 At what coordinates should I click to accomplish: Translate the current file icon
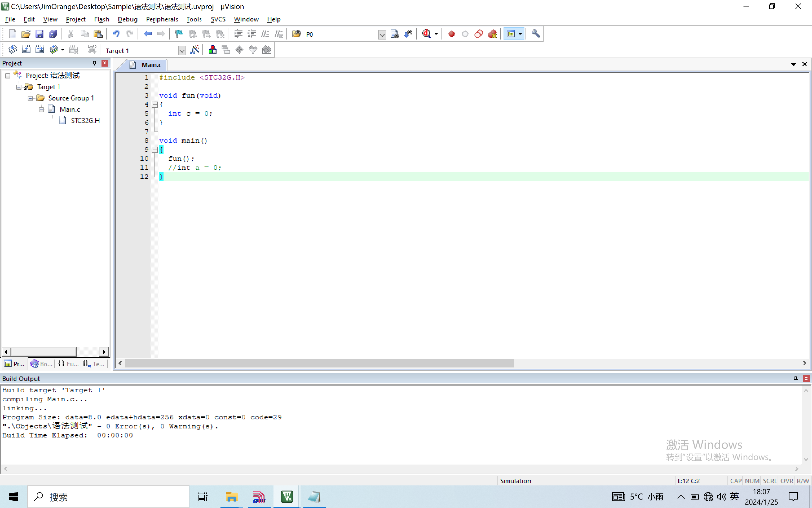[12, 50]
